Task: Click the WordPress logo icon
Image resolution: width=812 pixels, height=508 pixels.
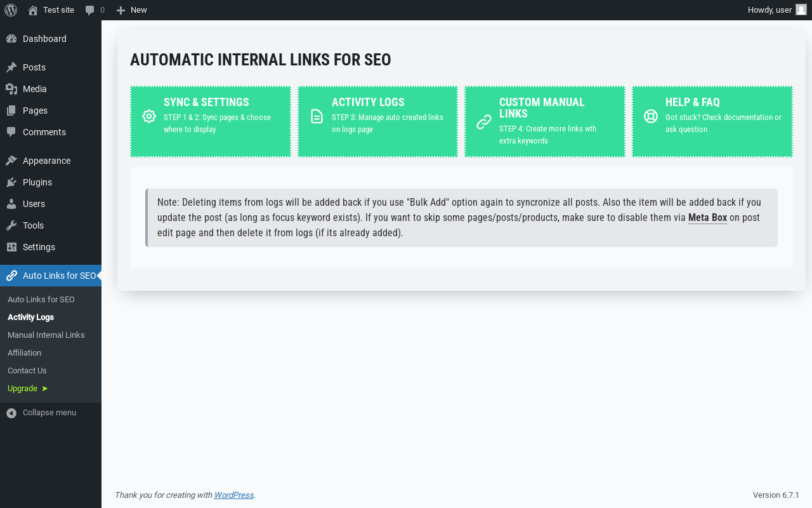Action: 11,10
